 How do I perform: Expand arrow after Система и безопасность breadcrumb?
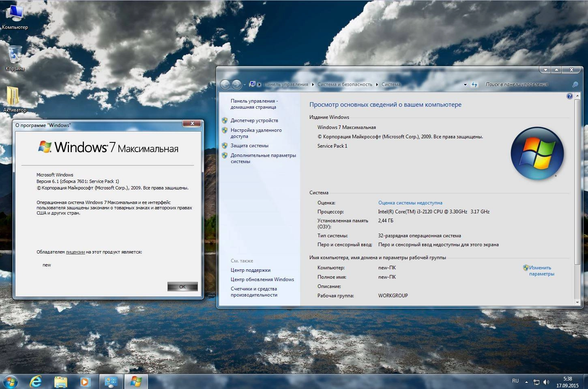tap(377, 84)
